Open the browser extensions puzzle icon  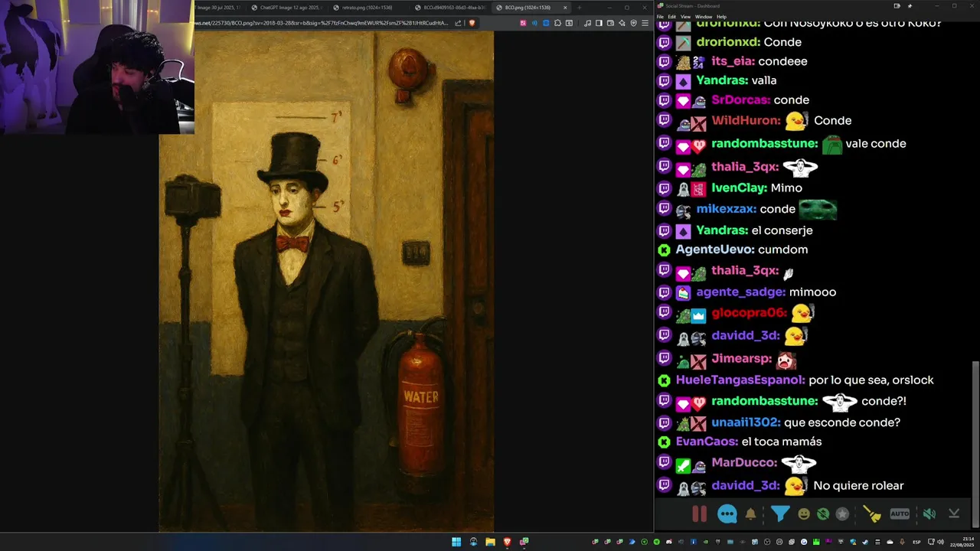(x=557, y=23)
